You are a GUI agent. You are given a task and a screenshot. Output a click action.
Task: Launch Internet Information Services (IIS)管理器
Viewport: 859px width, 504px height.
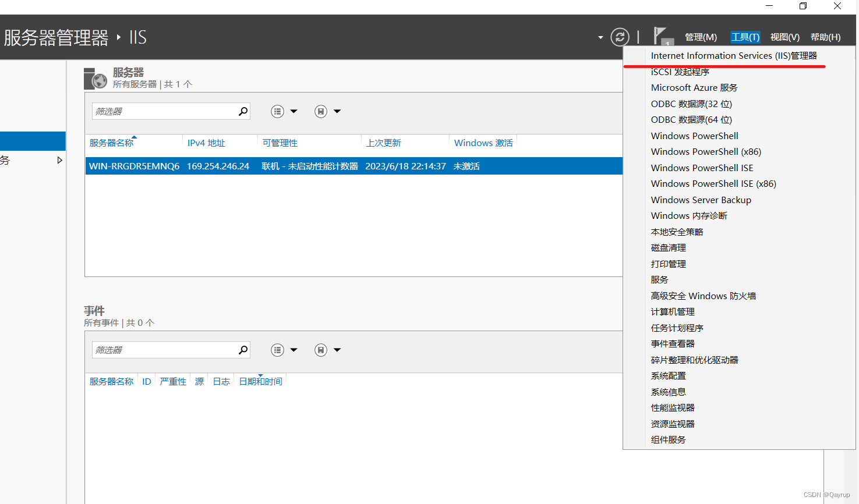(734, 56)
